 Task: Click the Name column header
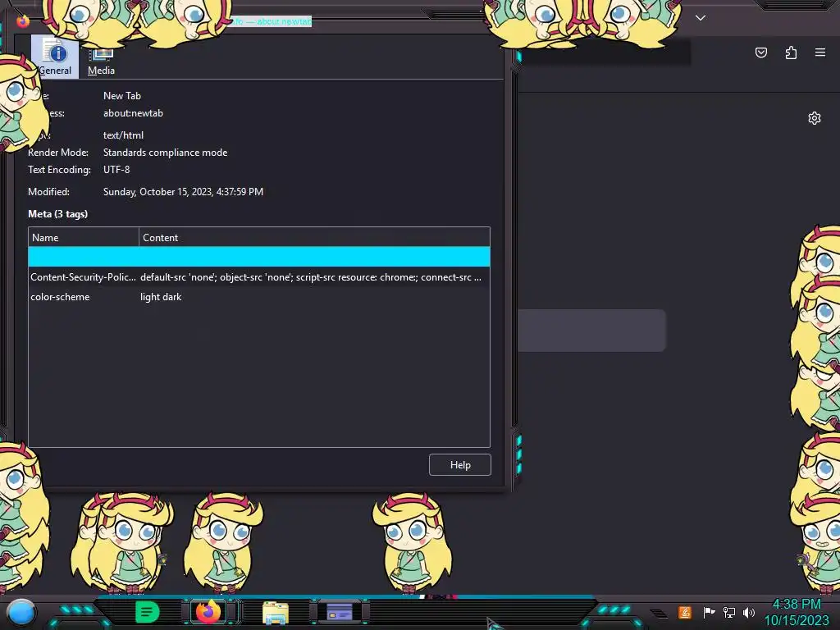[x=84, y=237]
